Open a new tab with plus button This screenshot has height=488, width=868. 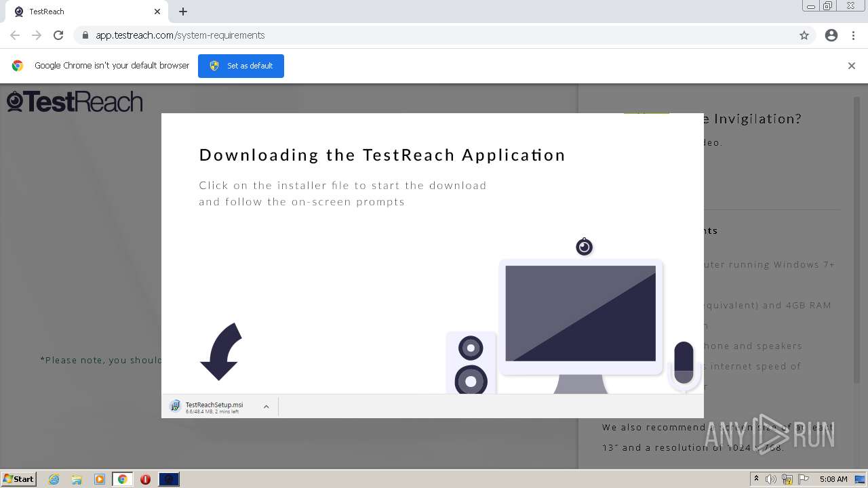pyautogui.click(x=183, y=12)
